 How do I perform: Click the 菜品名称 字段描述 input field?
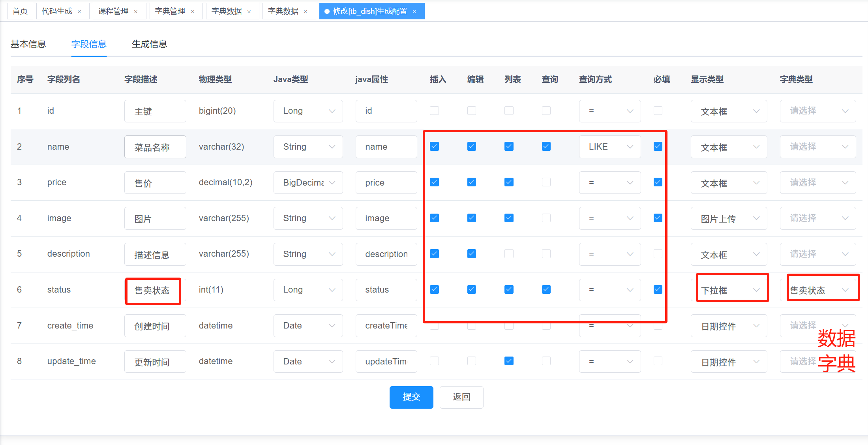coord(155,147)
